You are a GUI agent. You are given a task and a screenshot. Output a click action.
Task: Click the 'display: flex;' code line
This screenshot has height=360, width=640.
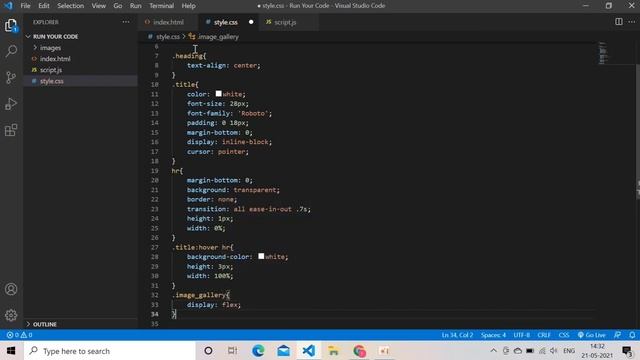pyautogui.click(x=213, y=304)
